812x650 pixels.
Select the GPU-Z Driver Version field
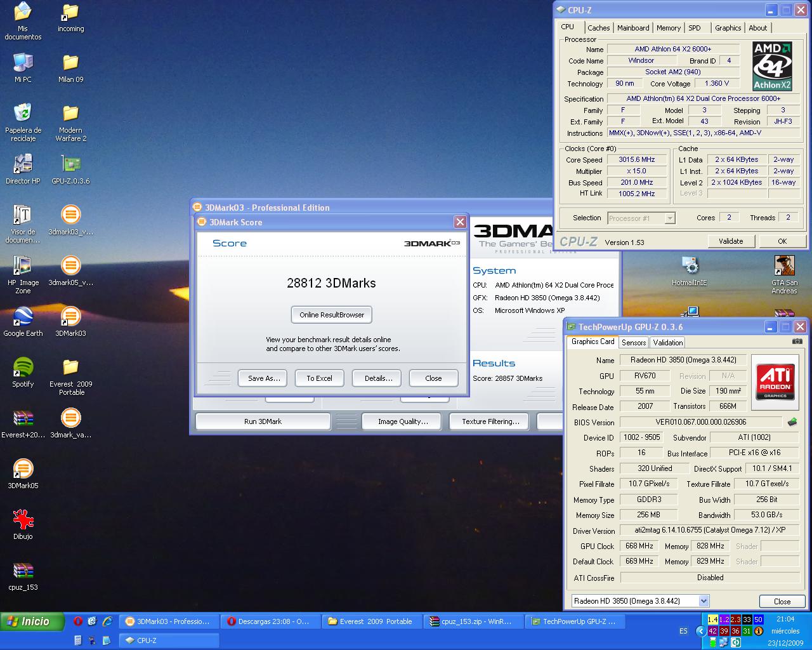click(x=710, y=530)
